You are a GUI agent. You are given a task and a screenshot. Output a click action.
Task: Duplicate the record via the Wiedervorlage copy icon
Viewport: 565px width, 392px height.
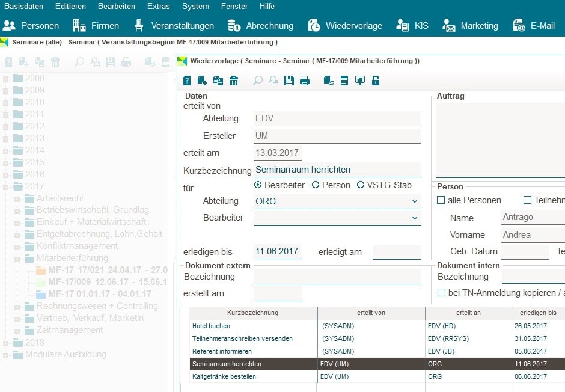point(218,81)
